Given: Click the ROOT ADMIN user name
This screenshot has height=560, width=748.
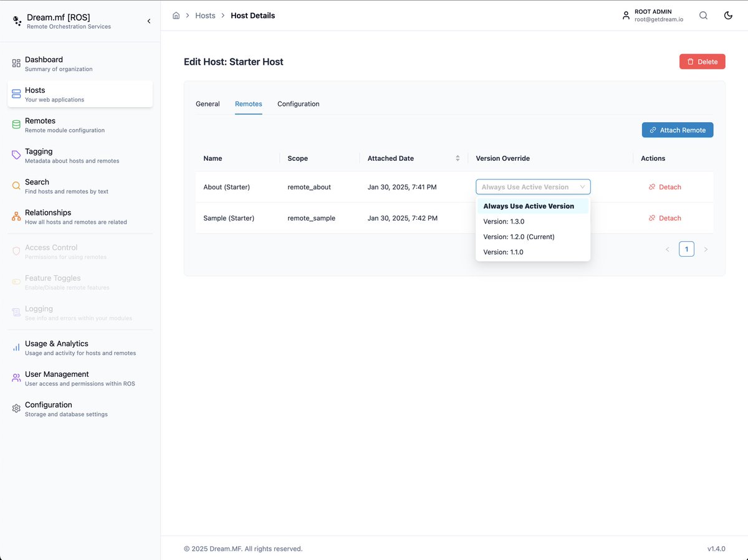Looking at the screenshot, I should tap(653, 12).
